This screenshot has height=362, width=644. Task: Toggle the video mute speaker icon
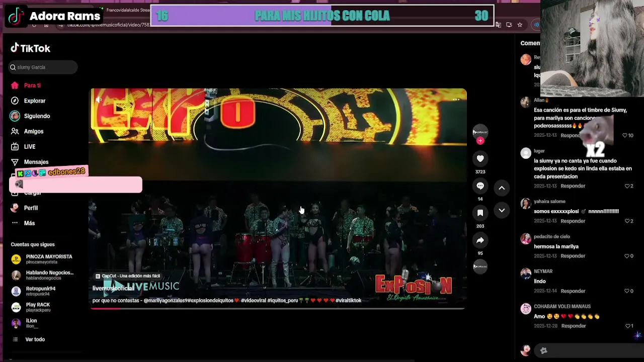click(99, 100)
